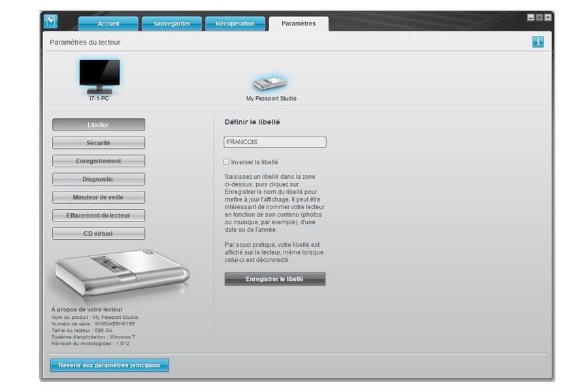Minimize the application window
This screenshot has width=588, height=392.
pos(531,18)
